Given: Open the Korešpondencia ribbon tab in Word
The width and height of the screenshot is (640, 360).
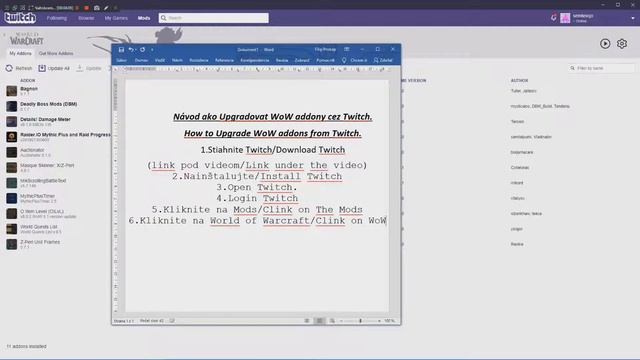Looking at the screenshot, I should 255,60.
